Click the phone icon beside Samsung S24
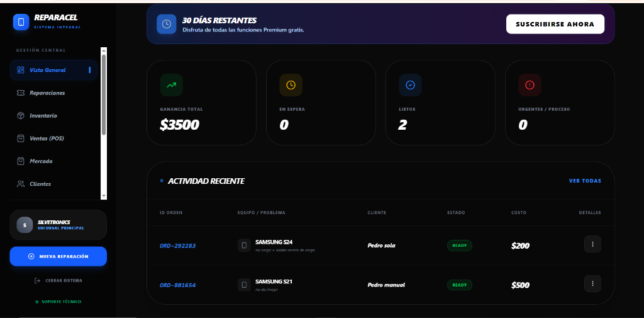Image resolution: width=644 pixels, height=318 pixels. (x=244, y=245)
